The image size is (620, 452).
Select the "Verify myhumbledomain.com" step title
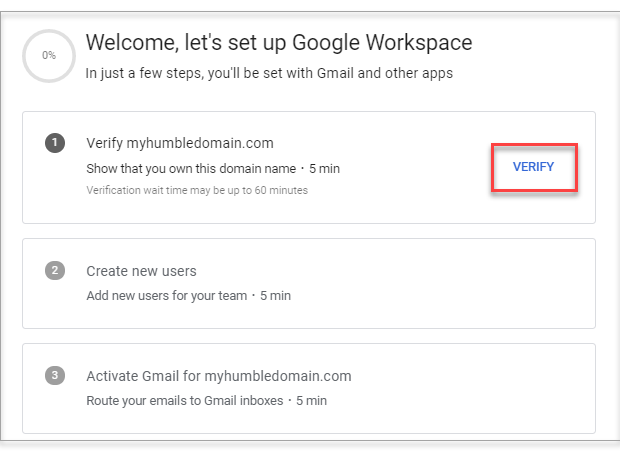[x=179, y=143]
